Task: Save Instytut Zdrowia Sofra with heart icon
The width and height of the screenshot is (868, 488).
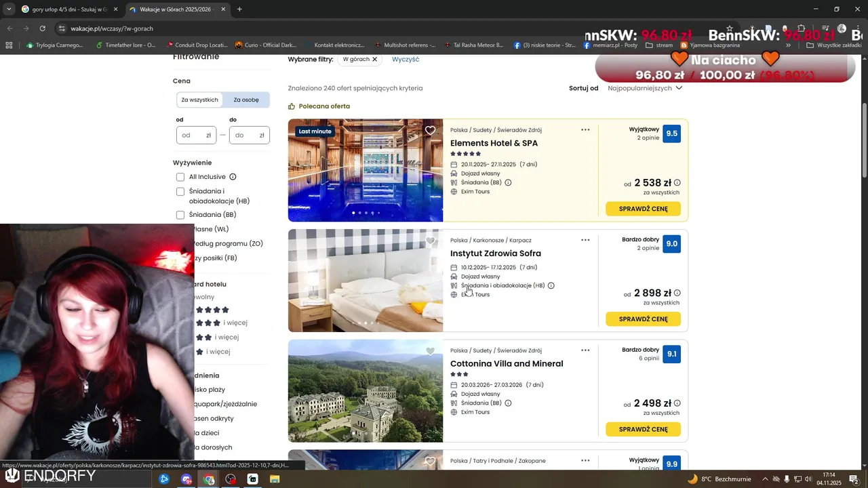Action: [430, 241]
